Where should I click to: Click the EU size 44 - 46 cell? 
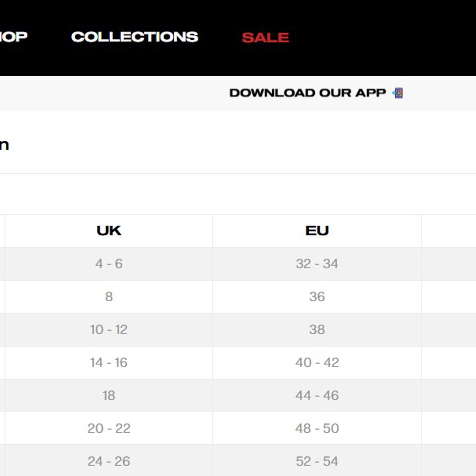pos(317,396)
